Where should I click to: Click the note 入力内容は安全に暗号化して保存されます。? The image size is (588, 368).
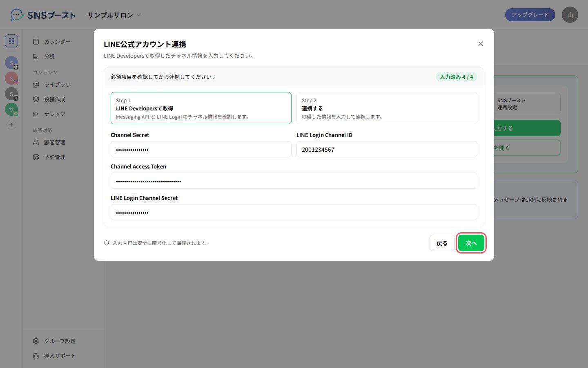161,243
